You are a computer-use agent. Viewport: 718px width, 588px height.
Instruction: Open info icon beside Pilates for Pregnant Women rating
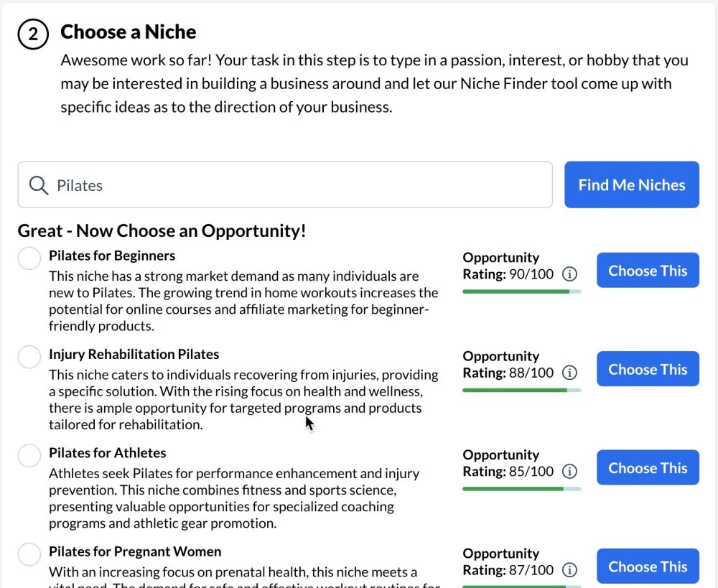pos(569,570)
